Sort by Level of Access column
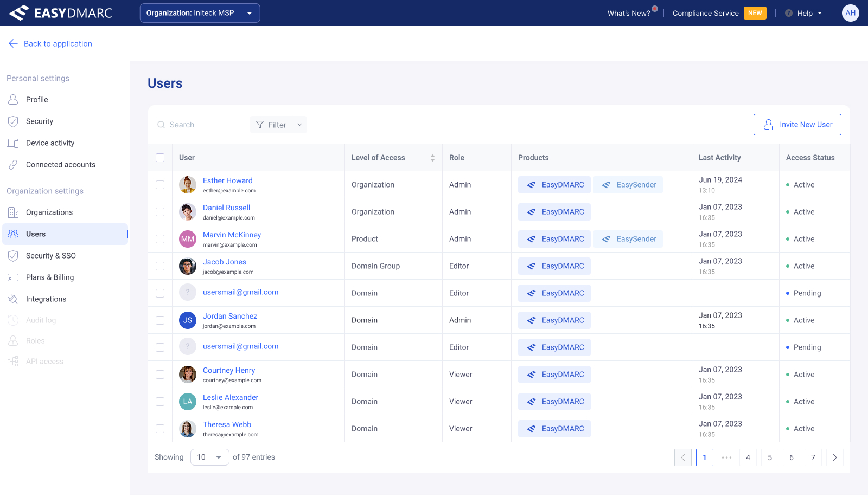868x497 pixels. [432, 158]
